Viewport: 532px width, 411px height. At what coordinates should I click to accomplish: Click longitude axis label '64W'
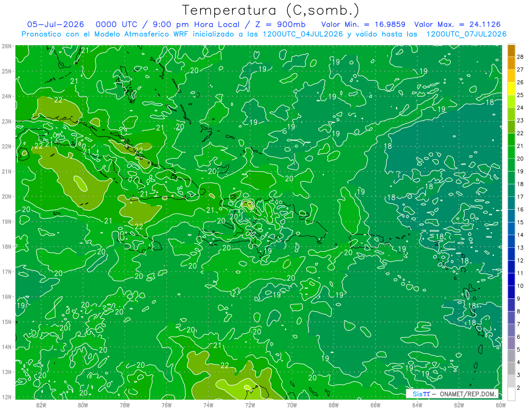pyautogui.click(x=417, y=405)
